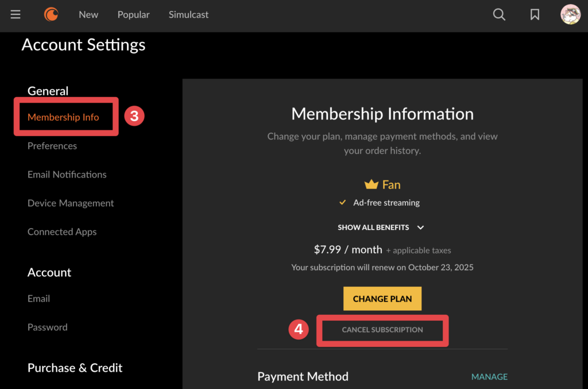Screen dimensions: 588x389
Task: Open the hamburger navigation menu
Action: [x=15, y=14]
